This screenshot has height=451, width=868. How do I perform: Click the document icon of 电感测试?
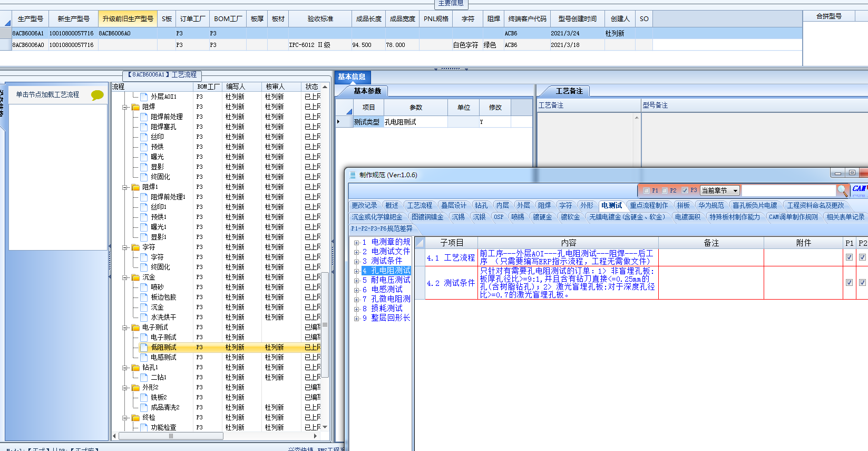[x=144, y=357]
